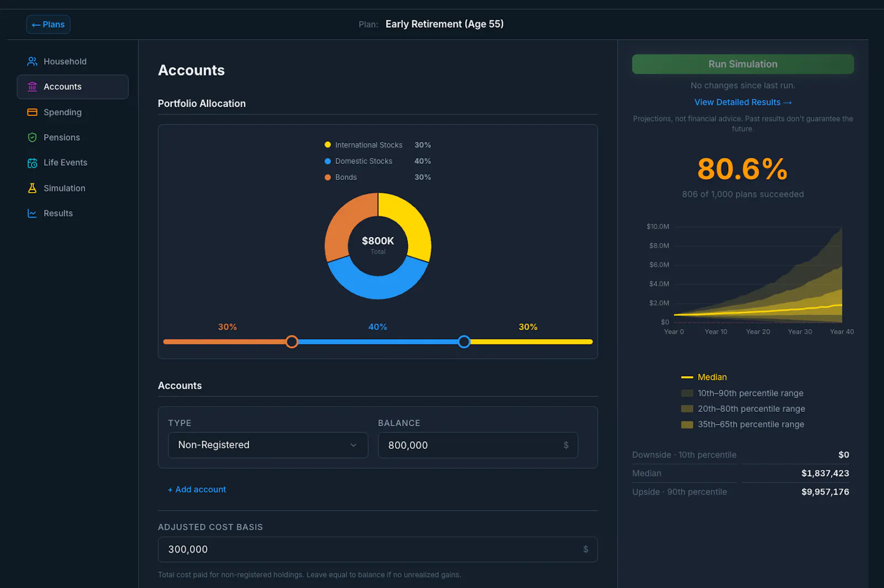
Task: Click the yellow segment of the donut chart
Action: 411,221
